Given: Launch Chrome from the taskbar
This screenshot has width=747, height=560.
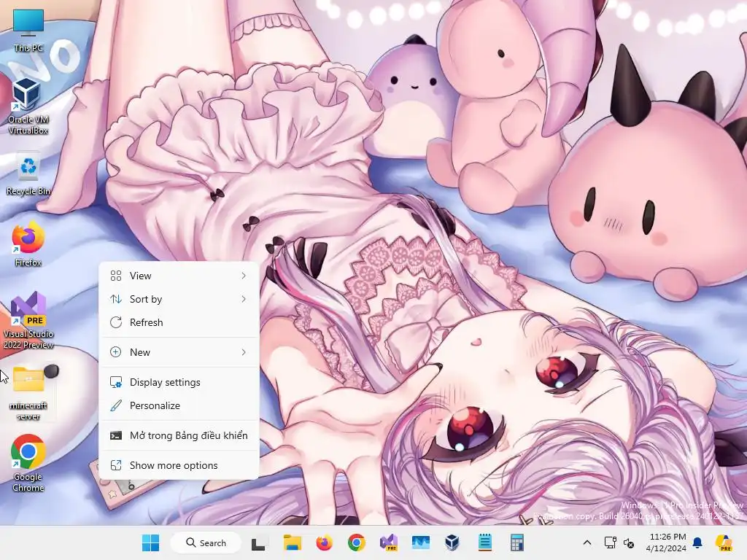Looking at the screenshot, I should [356, 542].
